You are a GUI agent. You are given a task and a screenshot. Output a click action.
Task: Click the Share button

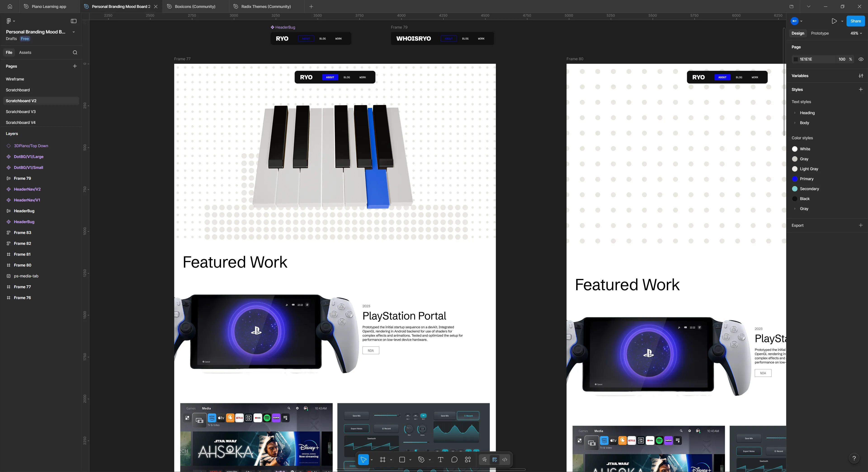[x=856, y=21]
